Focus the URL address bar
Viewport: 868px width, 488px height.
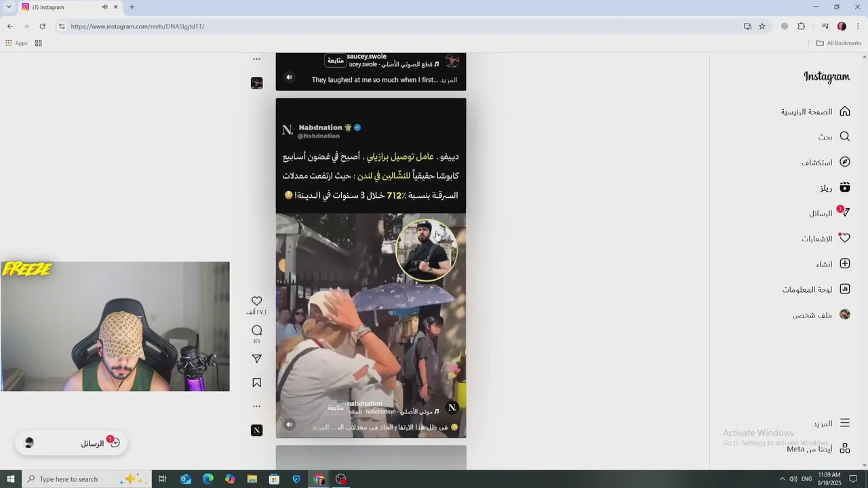click(x=400, y=26)
